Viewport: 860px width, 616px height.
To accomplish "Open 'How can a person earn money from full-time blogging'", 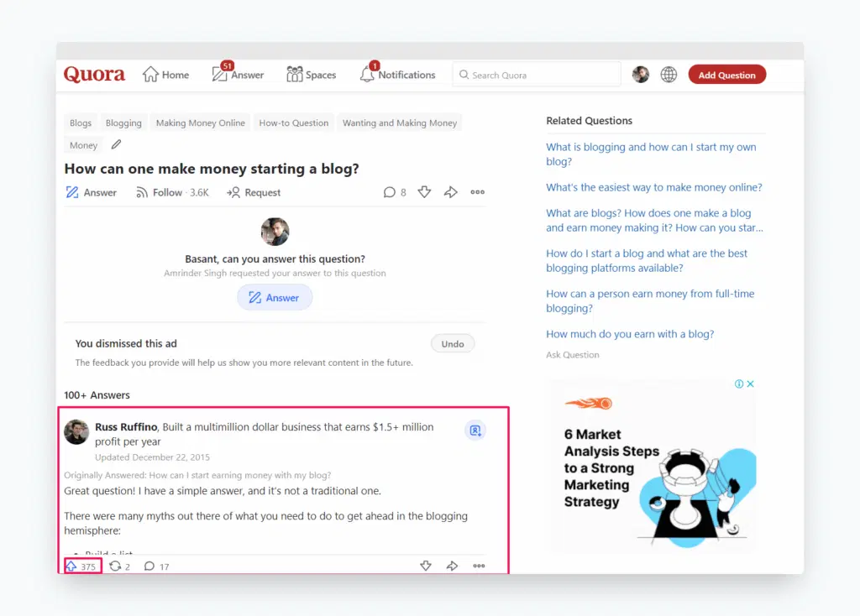I will [650, 301].
